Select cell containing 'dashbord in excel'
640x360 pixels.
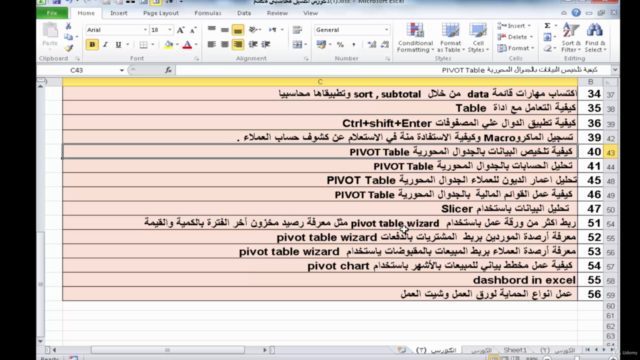tap(320, 280)
